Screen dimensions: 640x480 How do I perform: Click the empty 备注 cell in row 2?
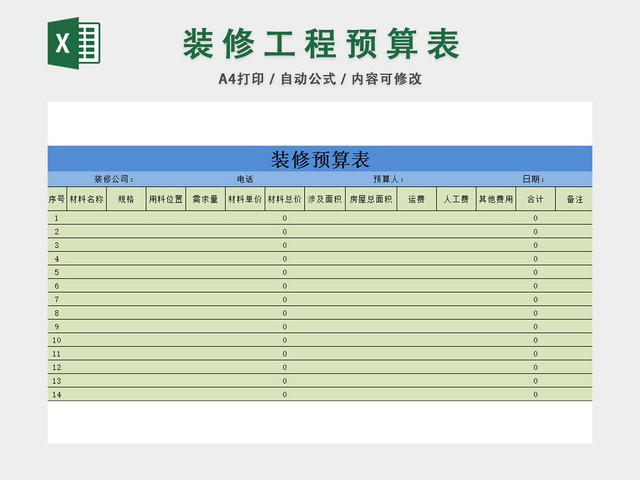[x=574, y=231]
